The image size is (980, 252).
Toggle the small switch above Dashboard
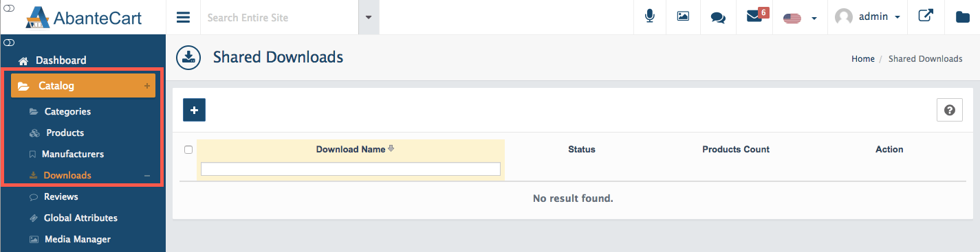click(9, 43)
